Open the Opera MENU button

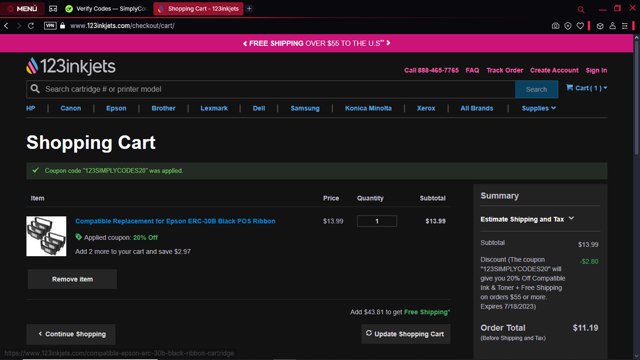click(22, 9)
